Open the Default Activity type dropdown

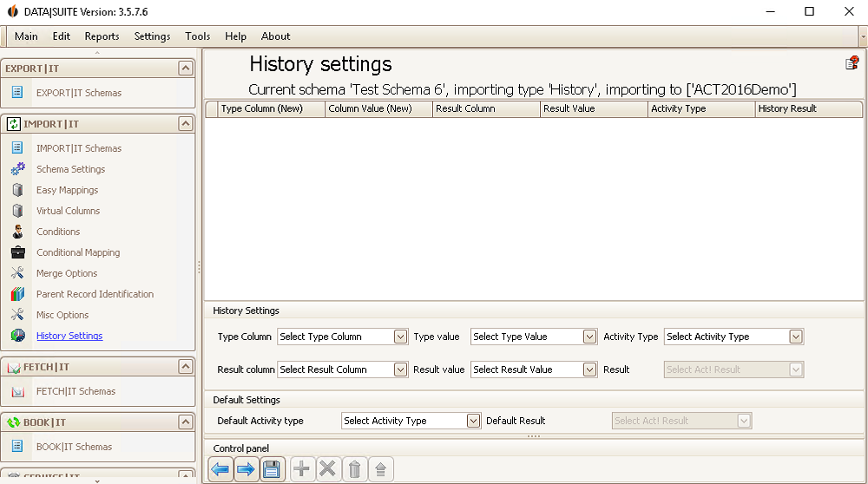(x=473, y=421)
